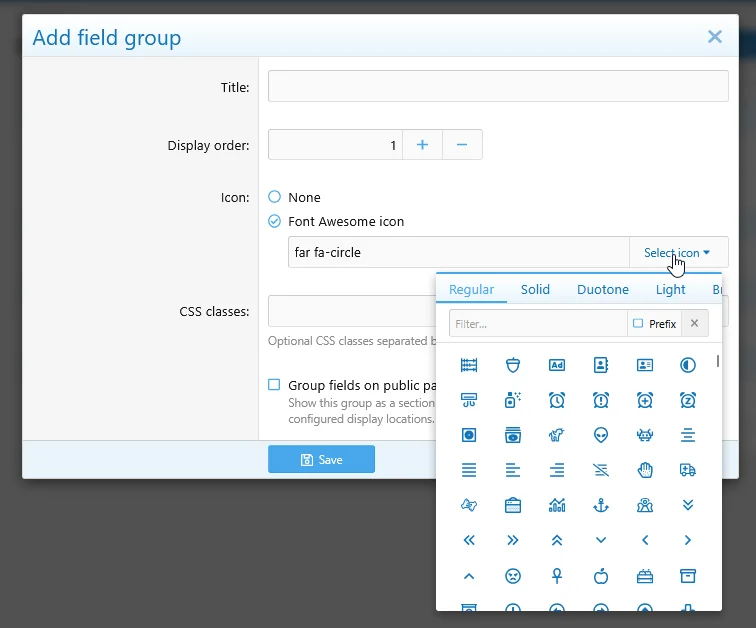This screenshot has width=756, height=628.
Task: Select the align left icon
Action: (x=513, y=470)
